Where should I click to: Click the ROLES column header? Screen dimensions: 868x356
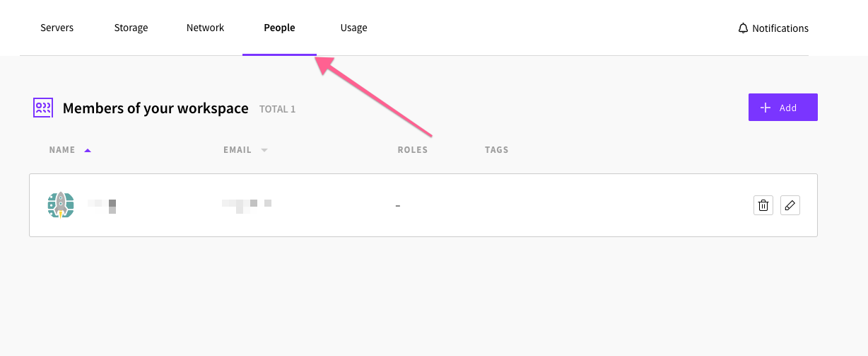coord(413,150)
